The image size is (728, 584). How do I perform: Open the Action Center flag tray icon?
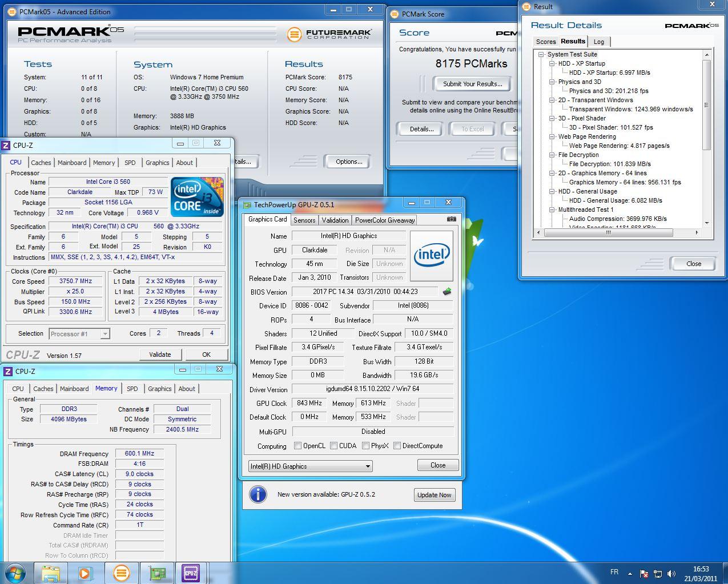point(644,574)
